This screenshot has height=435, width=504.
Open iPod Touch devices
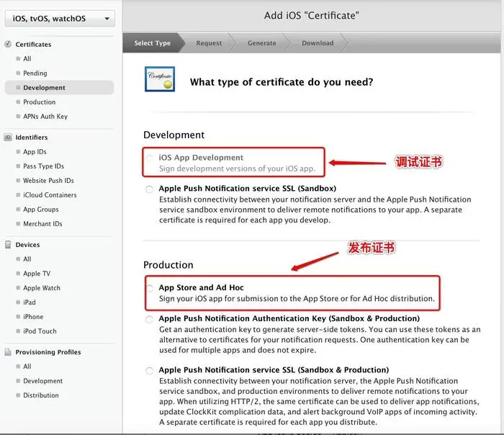pos(40,331)
